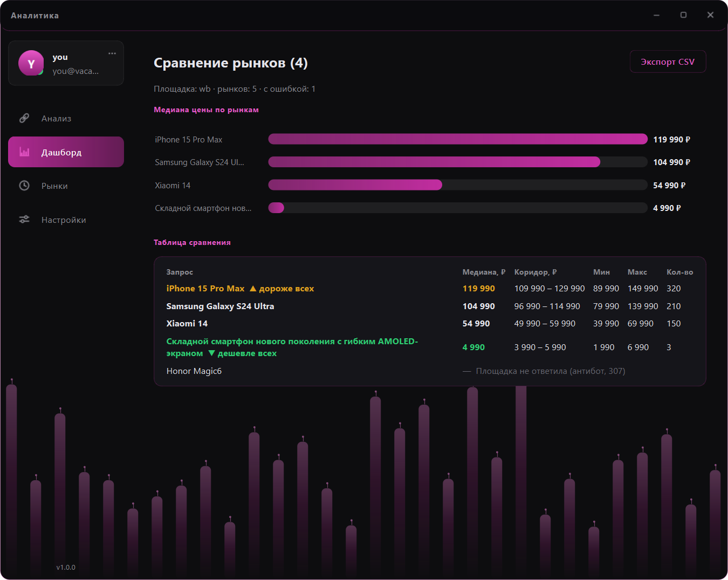Click the 104 990 ₽ chart value
Viewport: 728px width, 580px height.
tap(671, 162)
